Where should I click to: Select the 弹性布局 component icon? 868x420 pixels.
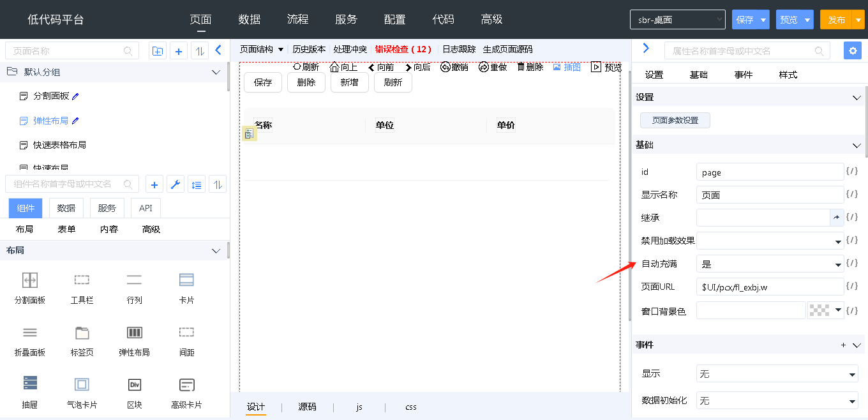point(134,333)
